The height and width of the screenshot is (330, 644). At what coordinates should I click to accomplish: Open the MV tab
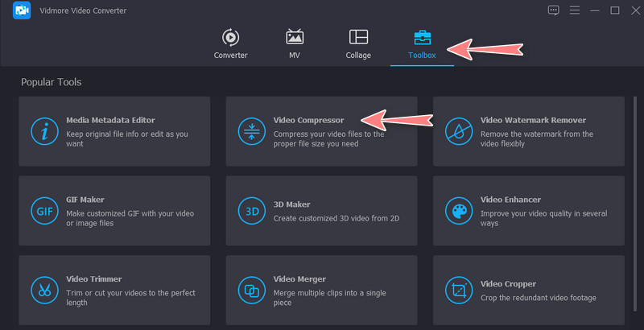click(x=295, y=43)
